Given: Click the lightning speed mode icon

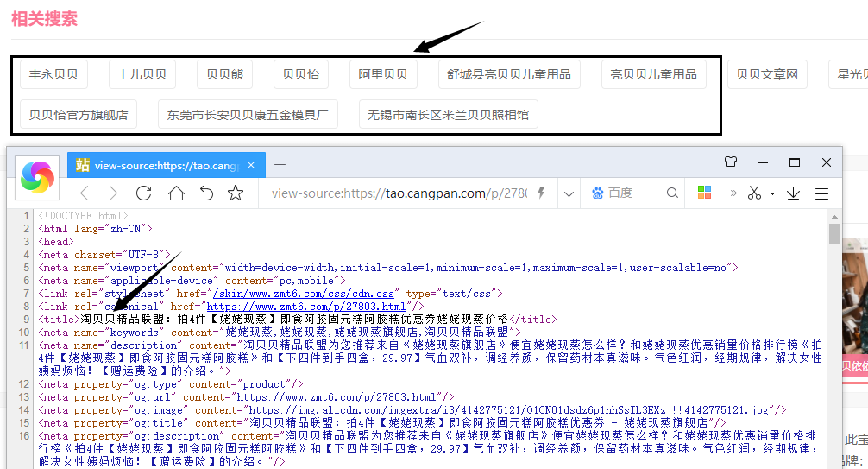Looking at the screenshot, I should click(541, 193).
